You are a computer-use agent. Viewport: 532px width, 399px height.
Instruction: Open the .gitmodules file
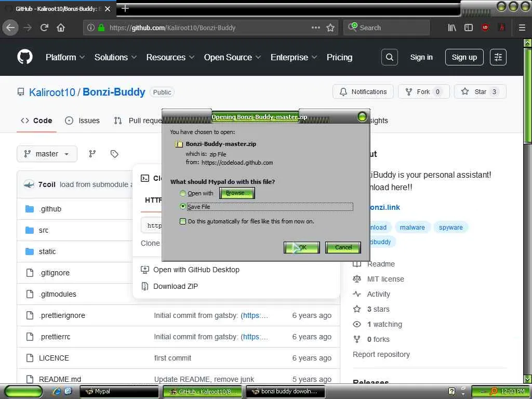[58, 294]
